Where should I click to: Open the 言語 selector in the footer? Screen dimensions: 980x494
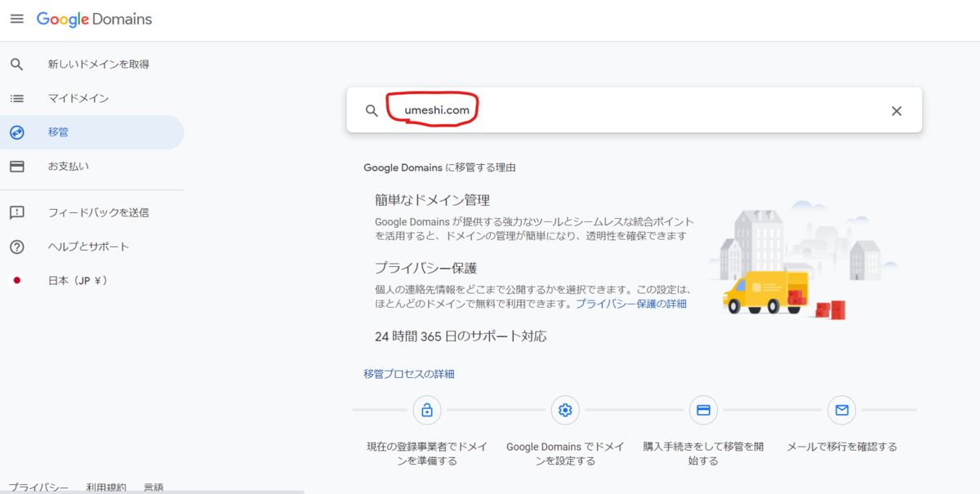click(154, 487)
